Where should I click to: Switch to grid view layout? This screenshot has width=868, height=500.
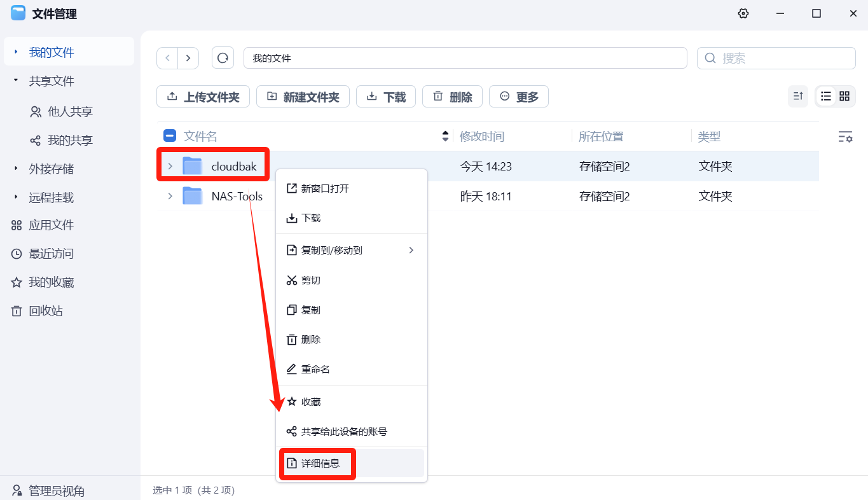click(x=844, y=96)
